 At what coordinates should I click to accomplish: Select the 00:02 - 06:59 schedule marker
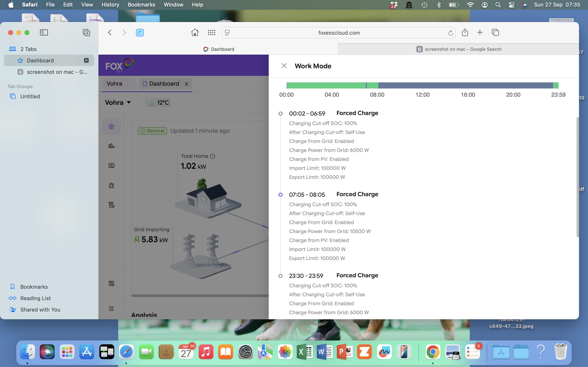point(280,114)
